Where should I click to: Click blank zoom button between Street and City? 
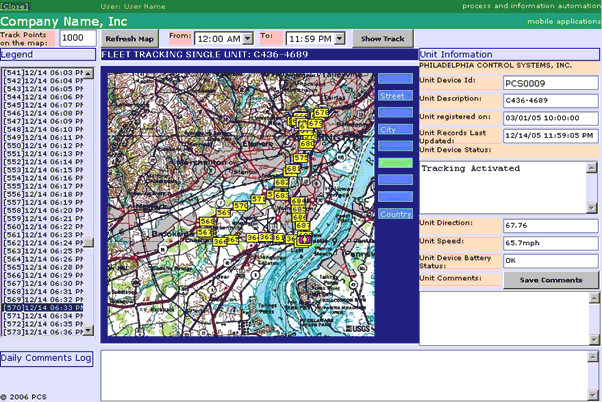click(x=395, y=112)
